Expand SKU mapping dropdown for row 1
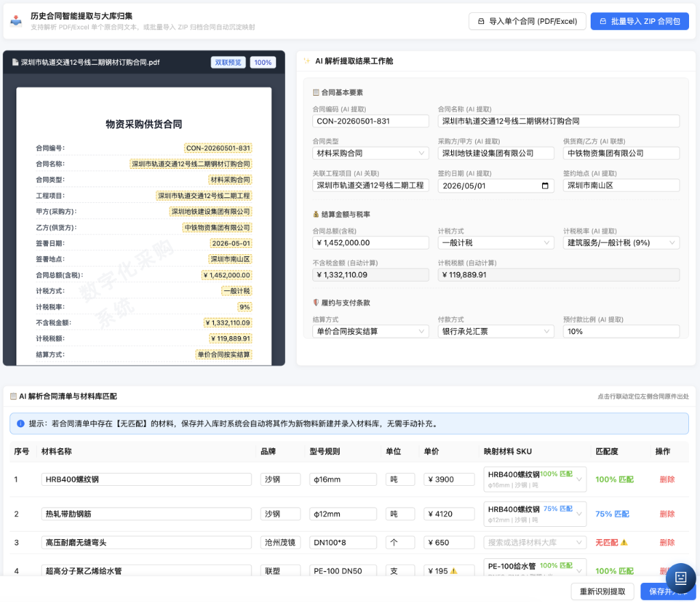Image resolution: width=700 pixels, height=602 pixels. tap(535, 479)
